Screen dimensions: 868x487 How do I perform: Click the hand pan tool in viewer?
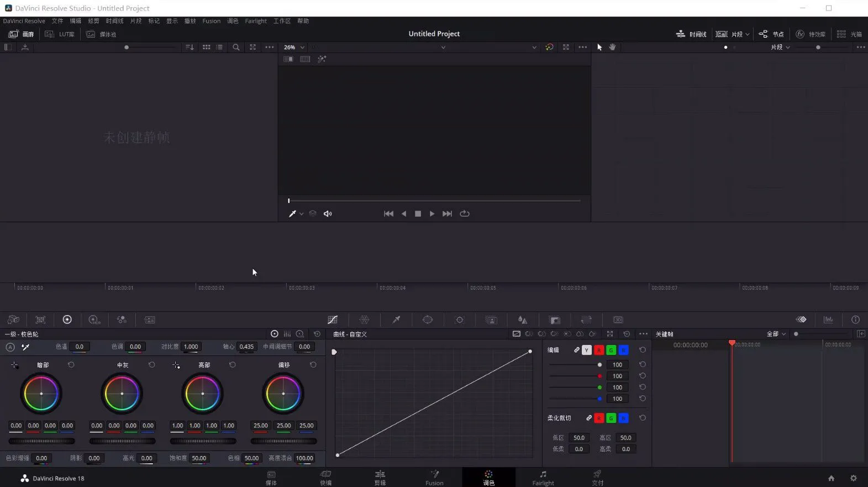point(612,48)
